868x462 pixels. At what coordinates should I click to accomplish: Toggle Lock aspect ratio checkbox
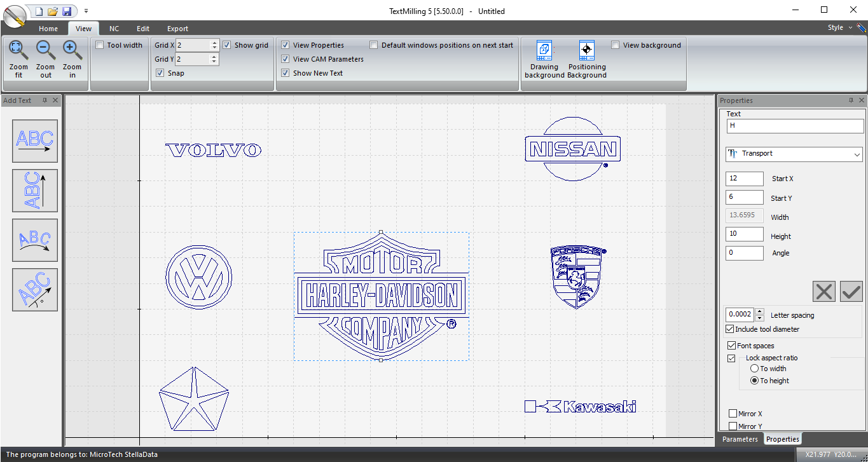coord(732,358)
